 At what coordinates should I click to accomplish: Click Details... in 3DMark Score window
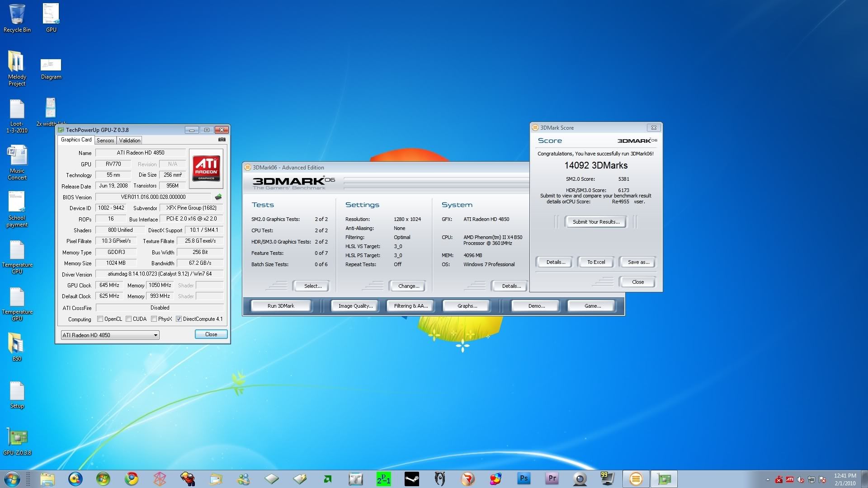pyautogui.click(x=556, y=262)
